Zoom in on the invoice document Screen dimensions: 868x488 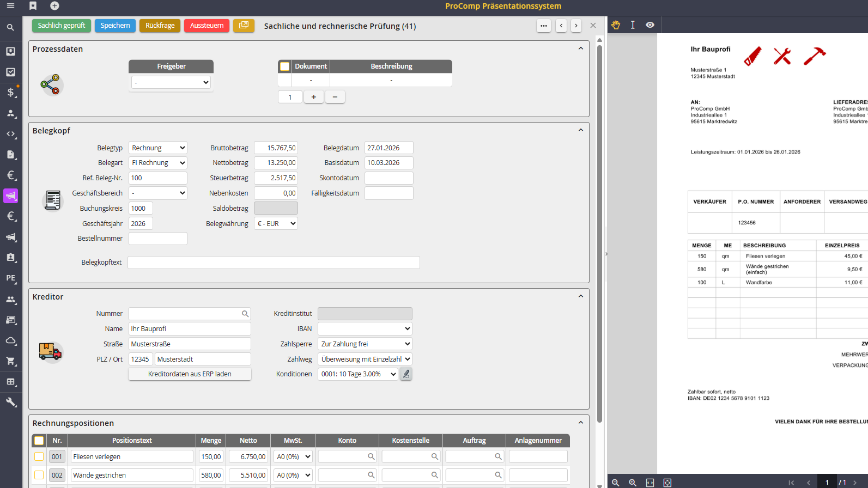[633, 483]
